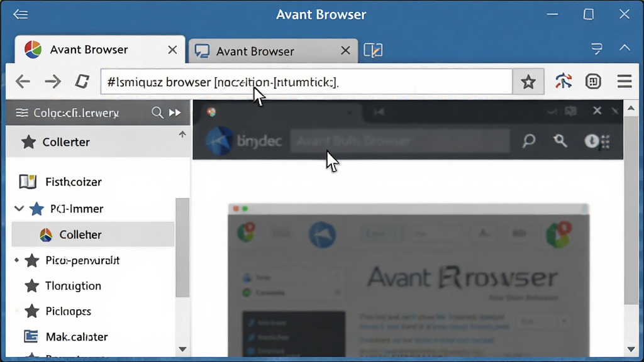Collapse the PCI-Immer tree node chevron
This screenshot has width=644, height=362.
[x=19, y=208]
